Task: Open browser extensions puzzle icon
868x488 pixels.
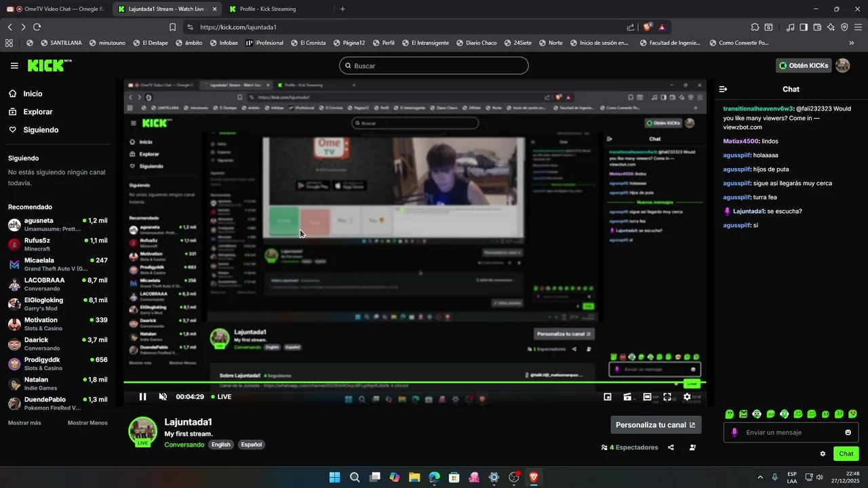Action: point(755,27)
